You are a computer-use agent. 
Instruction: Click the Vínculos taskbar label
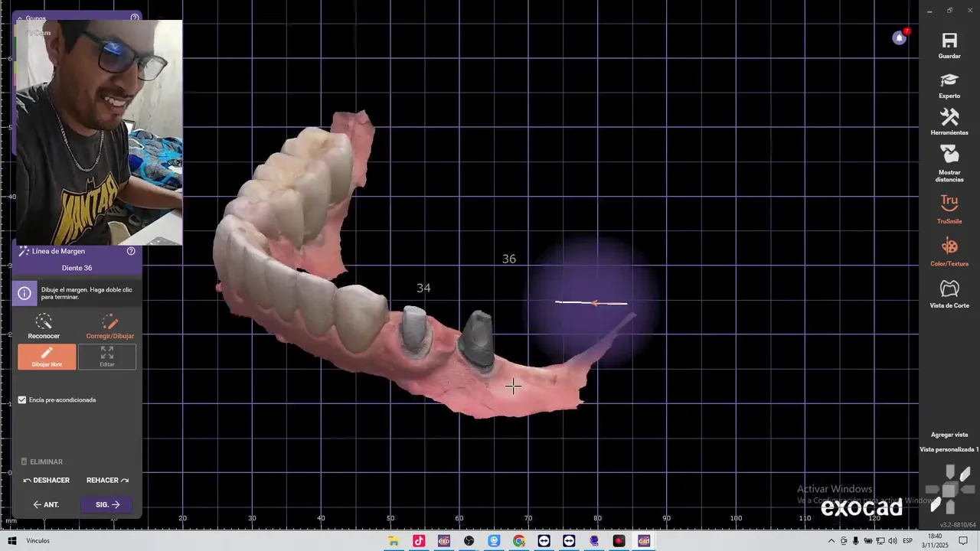38,541
